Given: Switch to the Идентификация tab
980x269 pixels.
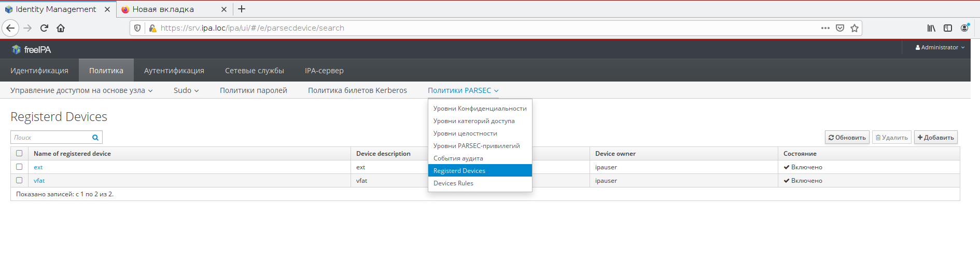Looking at the screenshot, I should coord(39,71).
